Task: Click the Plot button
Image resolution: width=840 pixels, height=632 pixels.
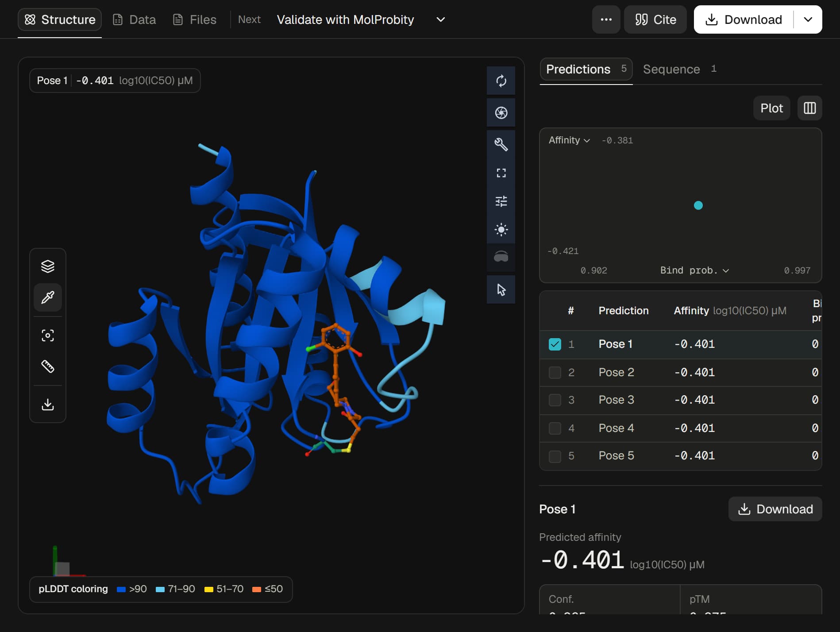Action: pyautogui.click(x=771, y=108)
